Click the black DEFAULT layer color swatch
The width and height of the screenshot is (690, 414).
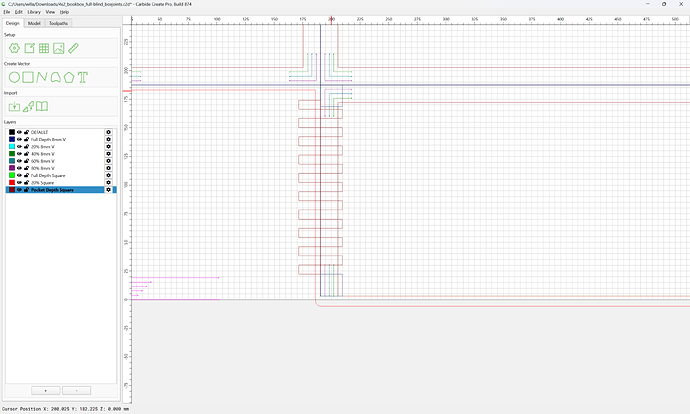[12, 132]
